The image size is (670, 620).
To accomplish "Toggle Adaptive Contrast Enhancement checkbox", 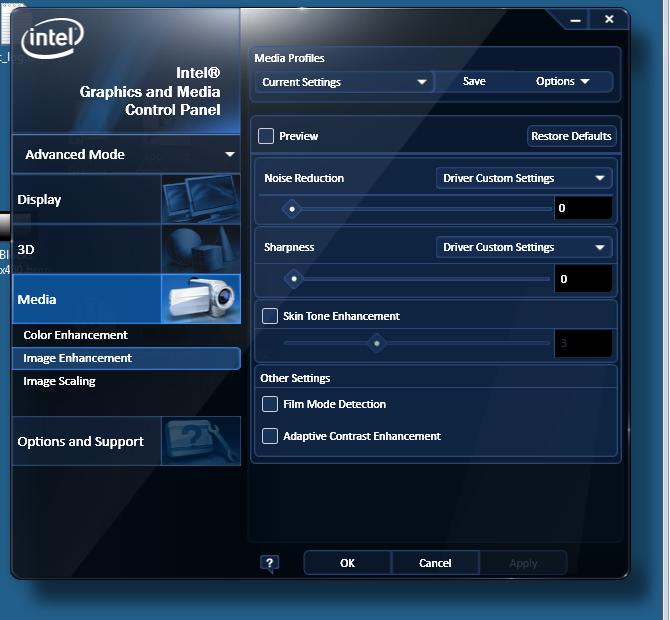I will [270, 436].
